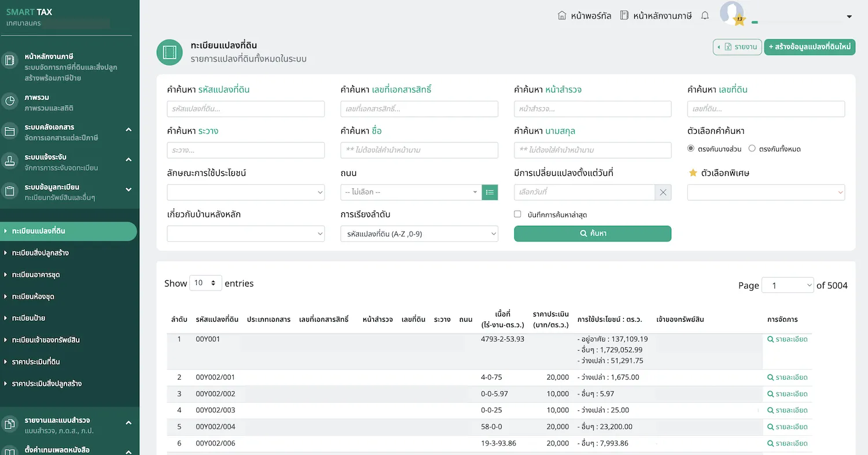Open ทะเบียนป้าย menu item
The image size is (868, 455).
[x=28, y=318]
